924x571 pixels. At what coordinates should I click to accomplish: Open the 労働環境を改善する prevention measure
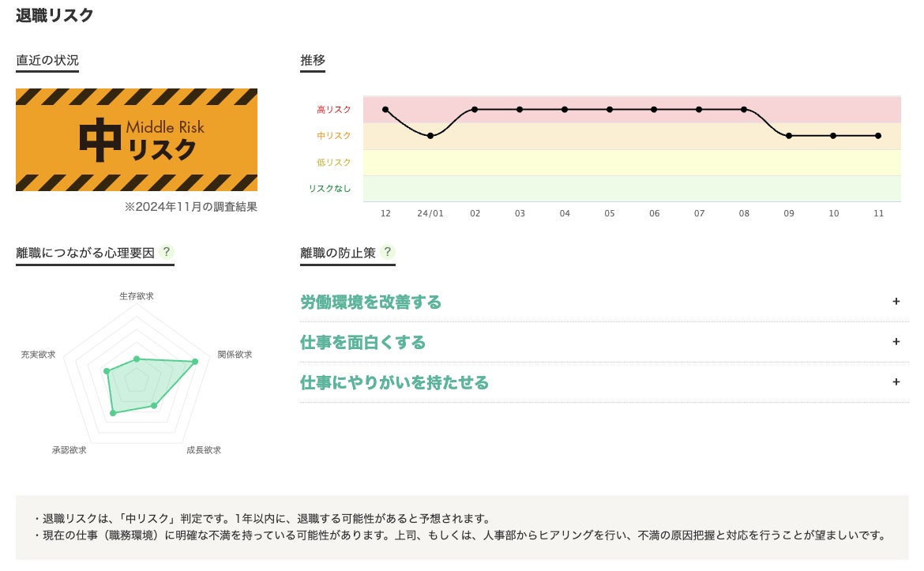tap(370, 302)
